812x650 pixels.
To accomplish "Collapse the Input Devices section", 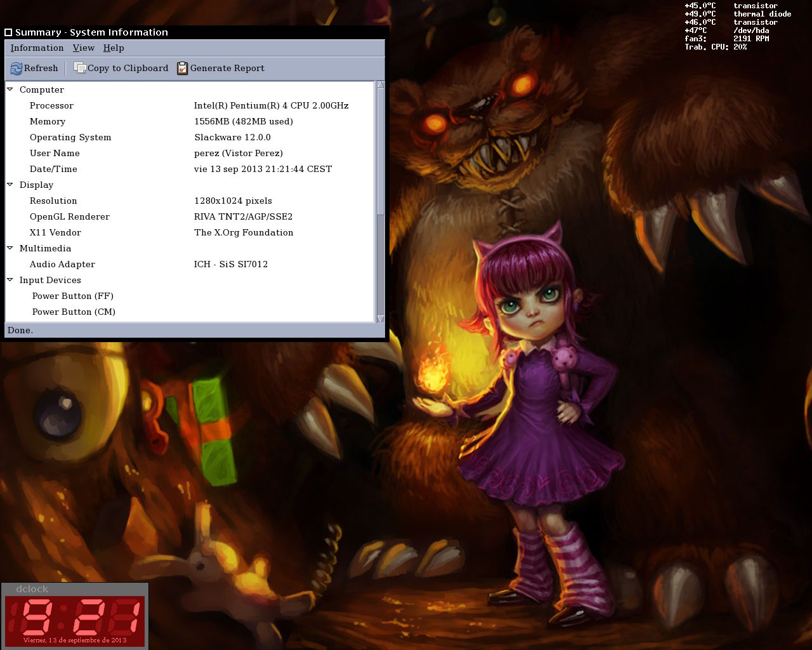I will click(10, 280).
